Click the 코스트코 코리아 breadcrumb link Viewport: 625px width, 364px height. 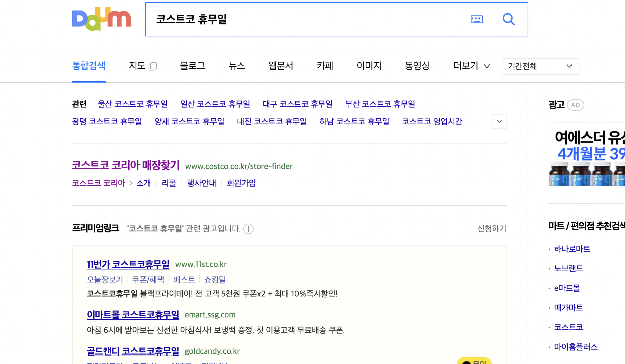(98, 183)
